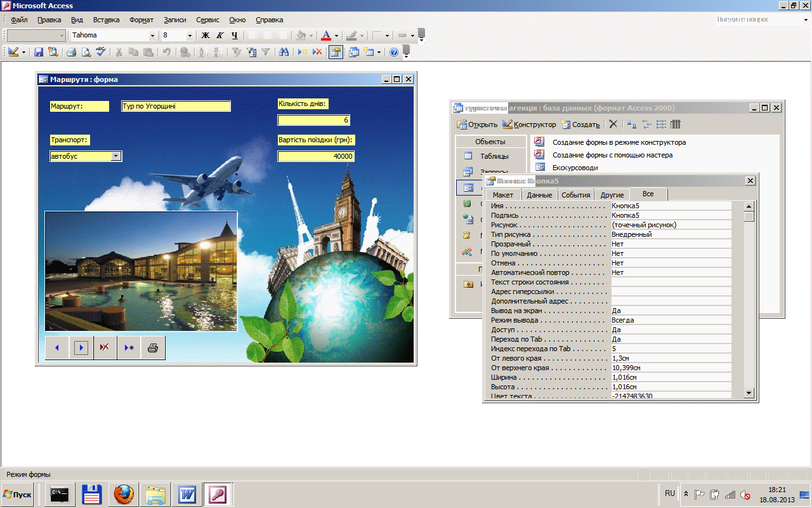Toggle bold formatting (Ж)
812x508 pixels.
206,36
